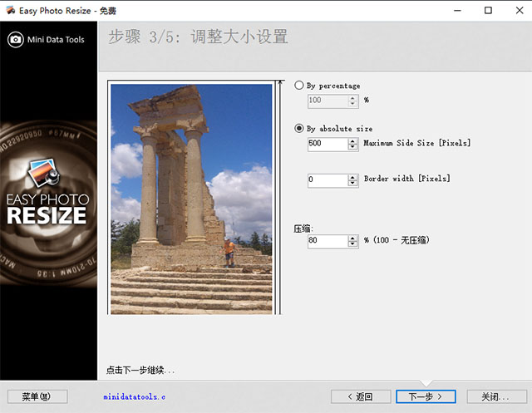This screenshot has height=413, width=532.
Task: Click the app icon in the title bar
Action: point(9,10)
